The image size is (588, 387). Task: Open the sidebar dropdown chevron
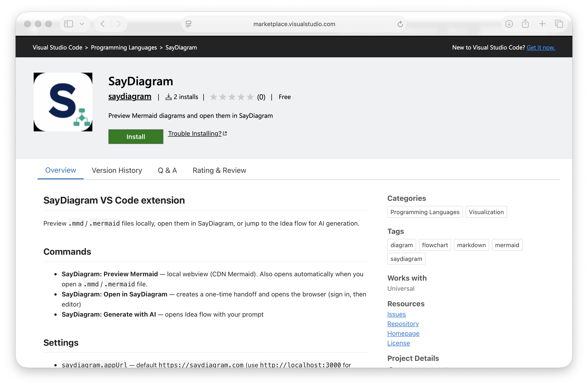(82, 24)
